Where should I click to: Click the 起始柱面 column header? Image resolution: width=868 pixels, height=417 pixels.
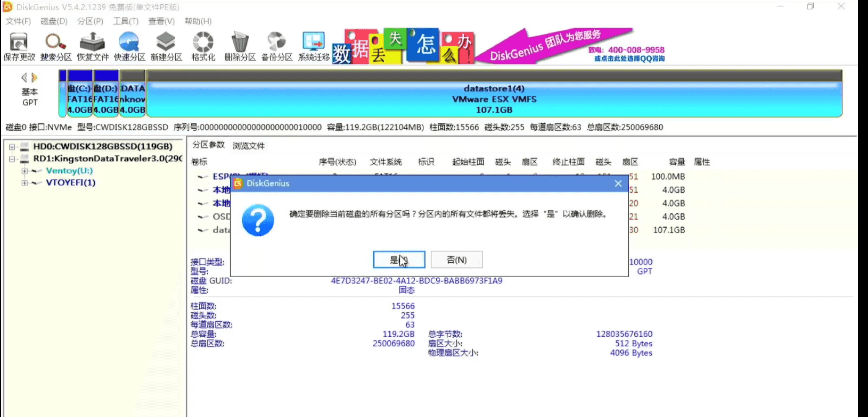[x=468, y=162]
